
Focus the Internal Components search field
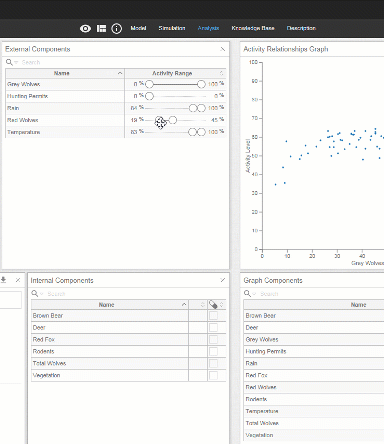pyautogui.click(x=136, y=294)
